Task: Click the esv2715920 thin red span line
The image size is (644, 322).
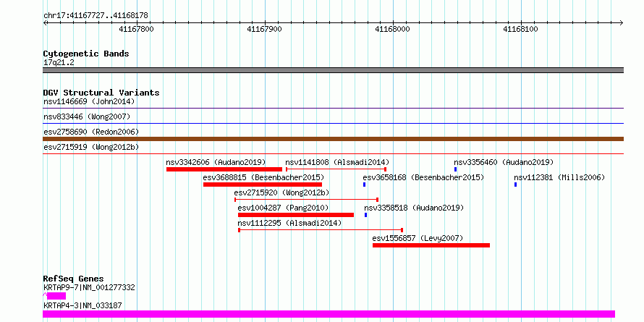Action: coord(306,199)
